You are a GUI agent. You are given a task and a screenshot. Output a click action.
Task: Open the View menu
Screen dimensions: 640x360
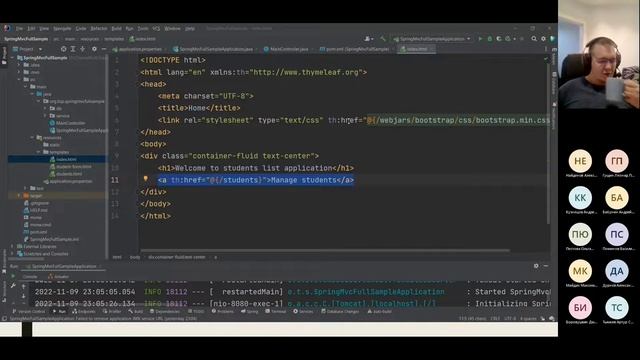pyautogui.click(x=44, y=29)
